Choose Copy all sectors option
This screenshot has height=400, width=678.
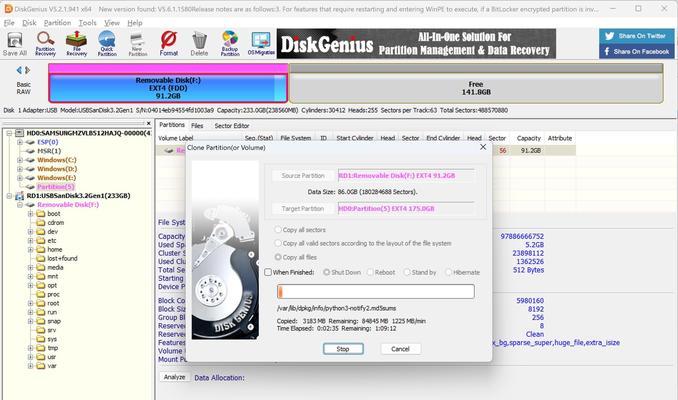pos(278,230)
